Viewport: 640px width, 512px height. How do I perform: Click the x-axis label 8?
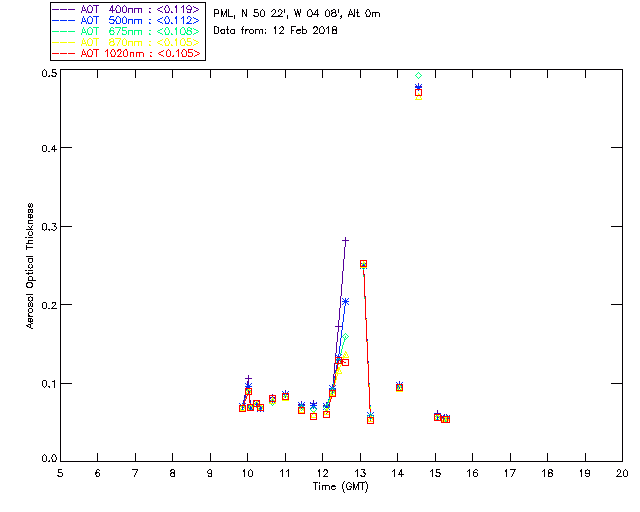(x=173, y=473)
